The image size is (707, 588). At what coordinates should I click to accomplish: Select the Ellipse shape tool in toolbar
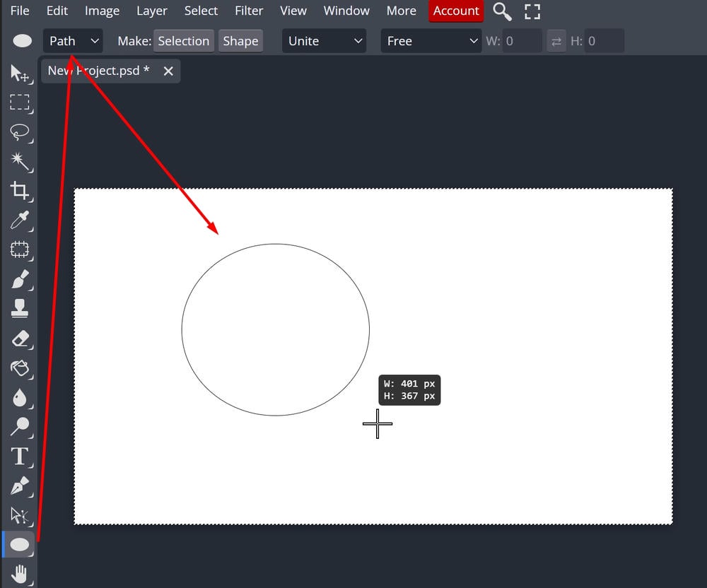tap(20, 545)
